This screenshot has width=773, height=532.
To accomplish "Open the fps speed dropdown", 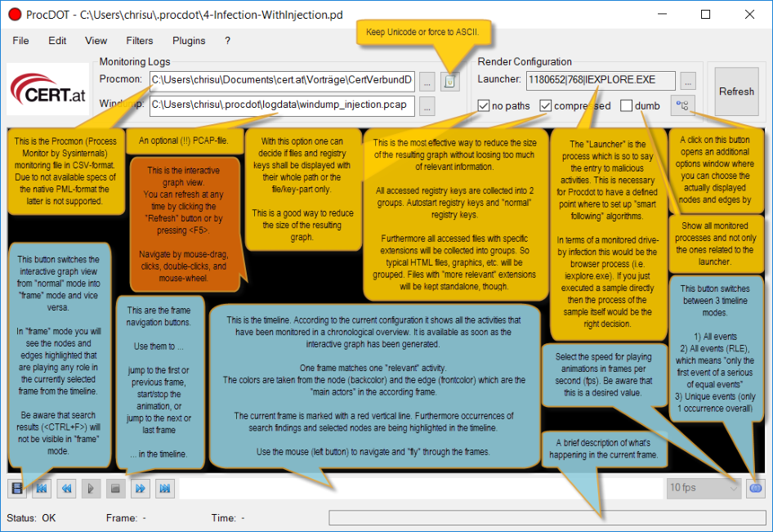I will click(x=703, y=488).
